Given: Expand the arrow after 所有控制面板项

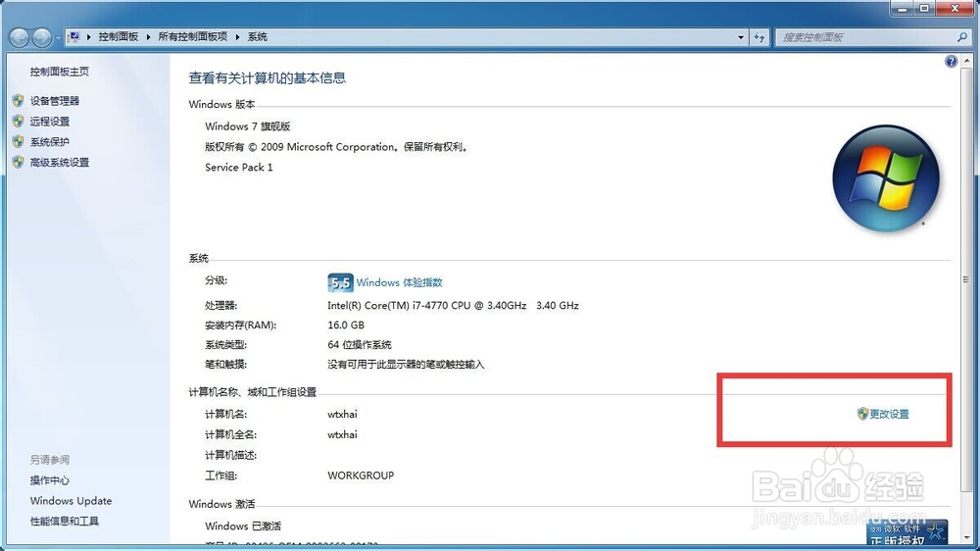Looking at the screenshot, I should click(237, 37).
